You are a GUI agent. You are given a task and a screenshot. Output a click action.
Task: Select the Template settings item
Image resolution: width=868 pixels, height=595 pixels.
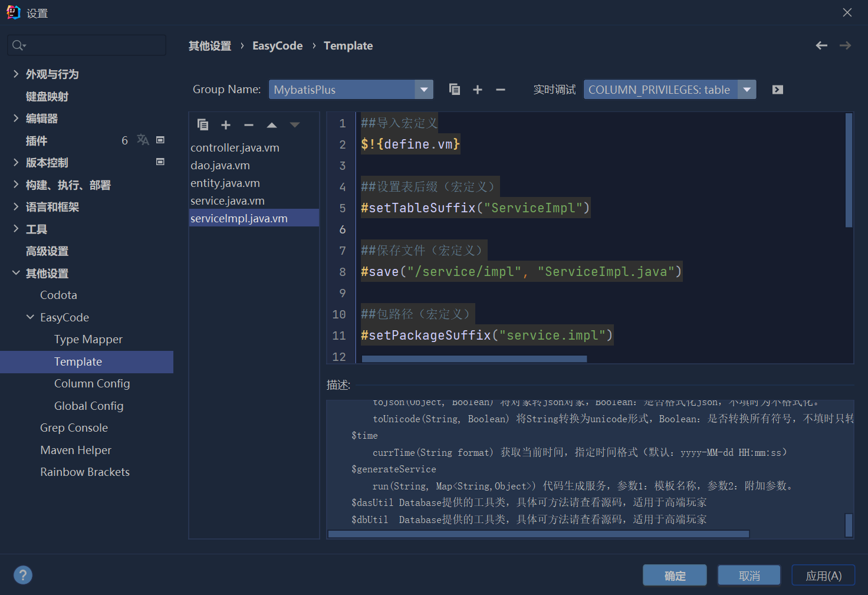[87, 361]
